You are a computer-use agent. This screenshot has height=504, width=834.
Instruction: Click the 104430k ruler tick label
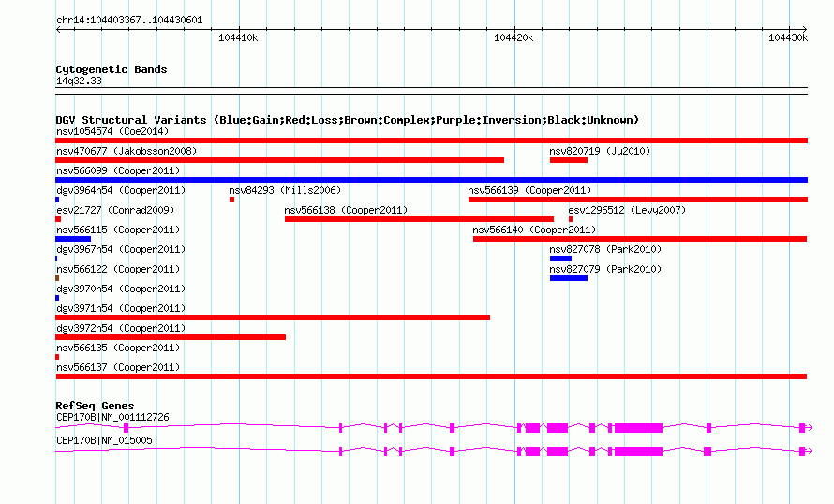[x=788, y=37]
